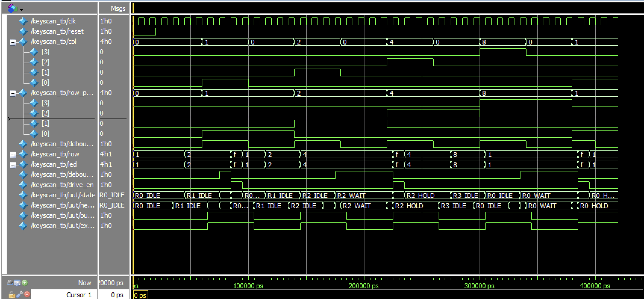
Task: Click the 200000 ps mark on the timeline
Action: (x=364, y=285)
